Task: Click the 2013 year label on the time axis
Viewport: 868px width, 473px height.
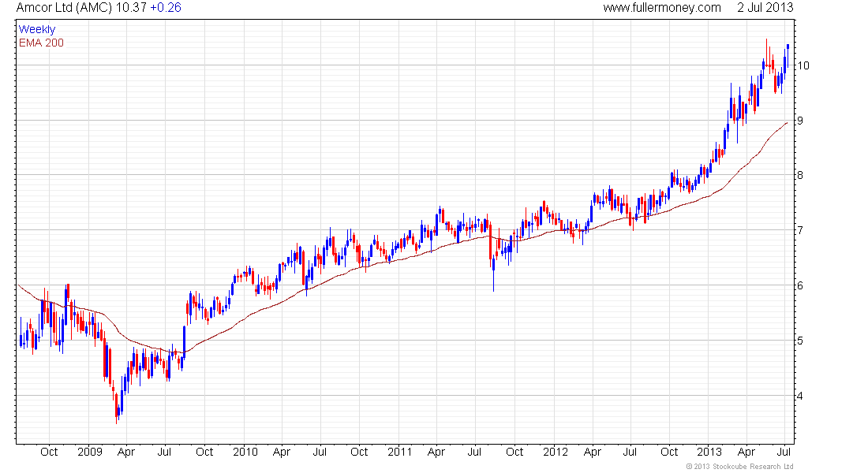Action: (709, 452)
